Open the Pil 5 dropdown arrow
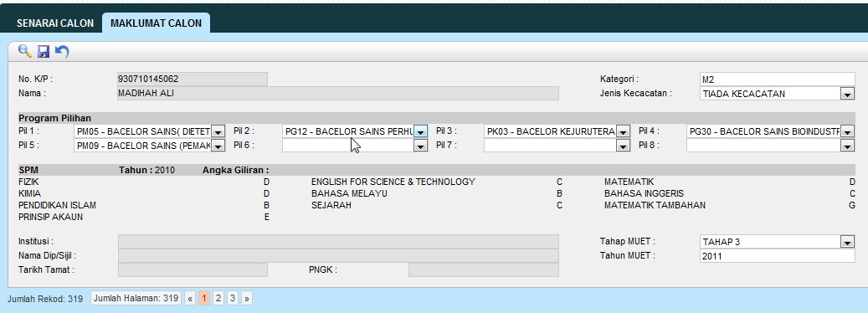 click(218, 146)
